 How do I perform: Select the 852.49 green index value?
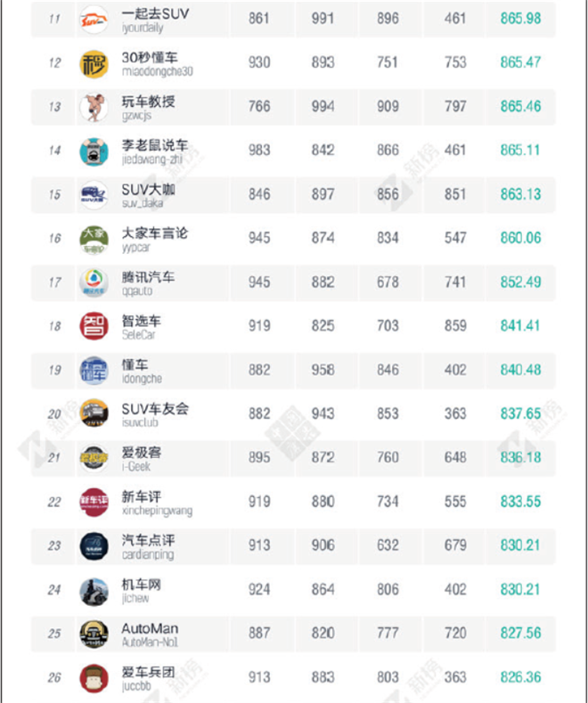(x=520, y=282)
